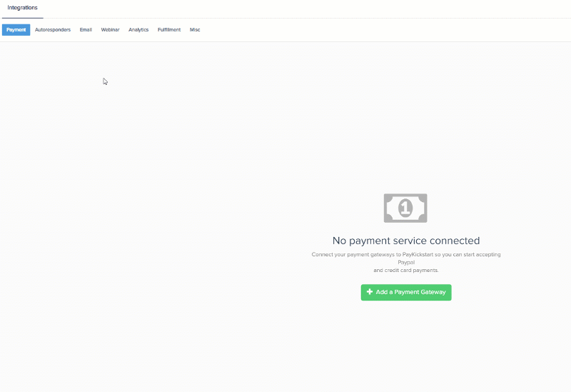View the Analytics tab
Viewport: 571px width, 392px height.
[x=138, y=30]
